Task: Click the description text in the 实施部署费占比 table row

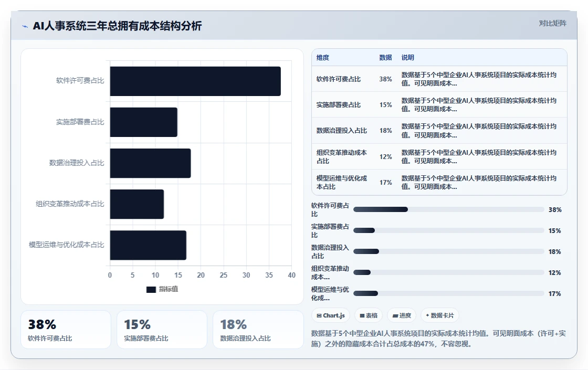Action: 479,105
